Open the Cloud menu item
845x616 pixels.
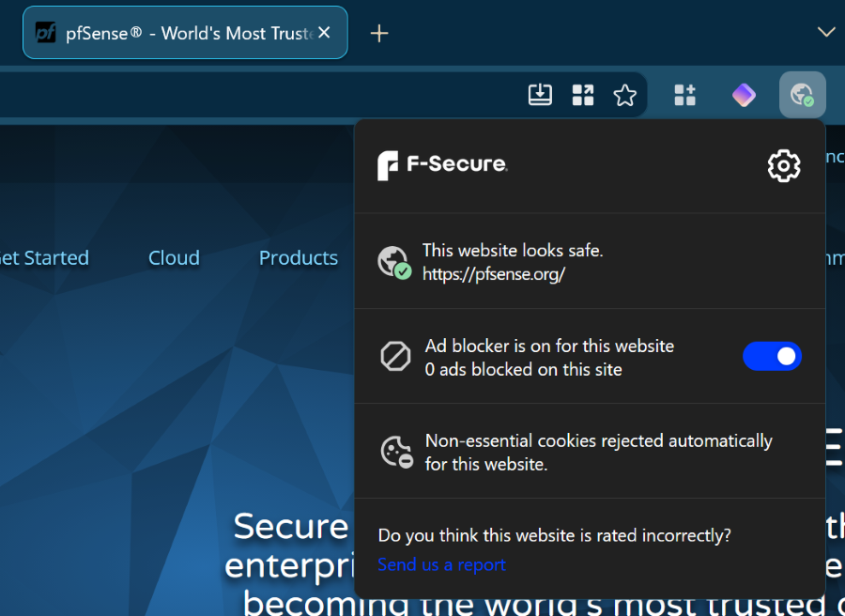coord(174,257)
